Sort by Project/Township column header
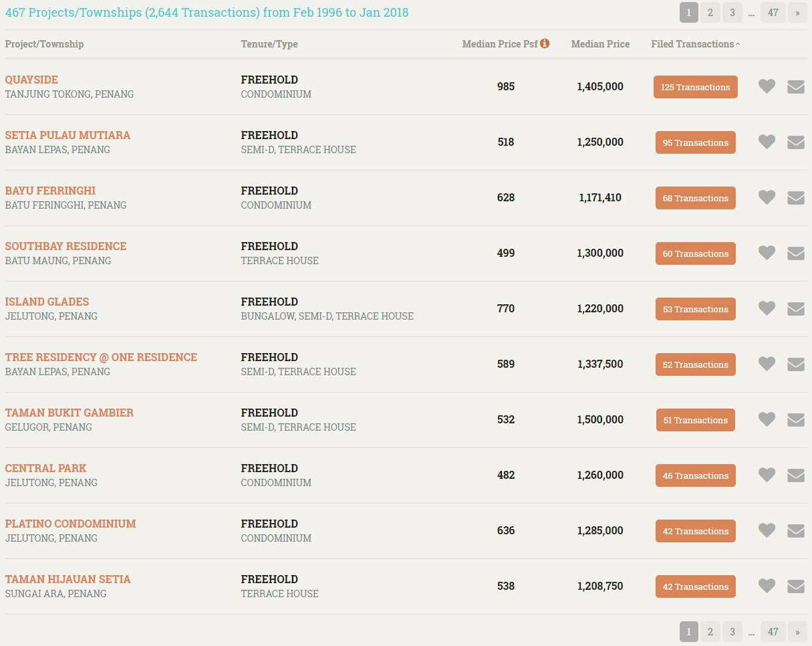 44,44
